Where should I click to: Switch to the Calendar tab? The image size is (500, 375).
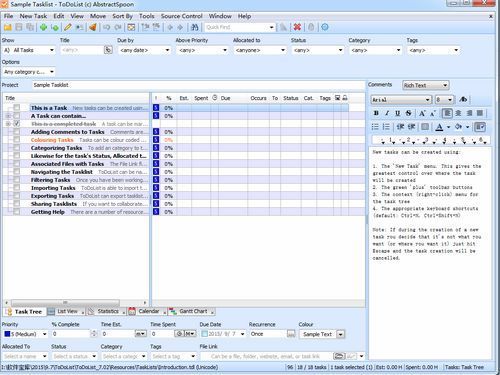[x=146, y=311]
